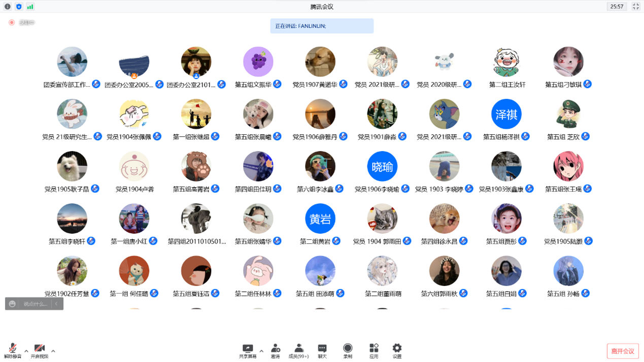Unmute microphone via 解除静音

pos(12,350)
